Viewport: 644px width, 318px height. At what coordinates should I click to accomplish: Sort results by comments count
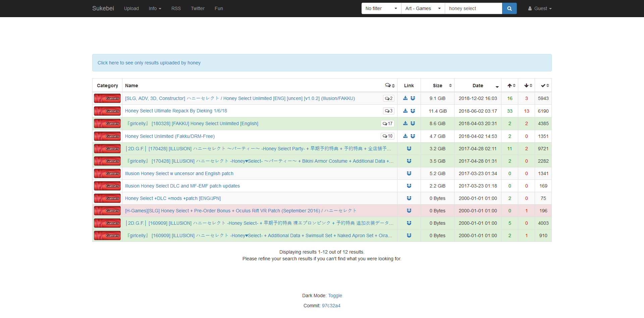390,86
